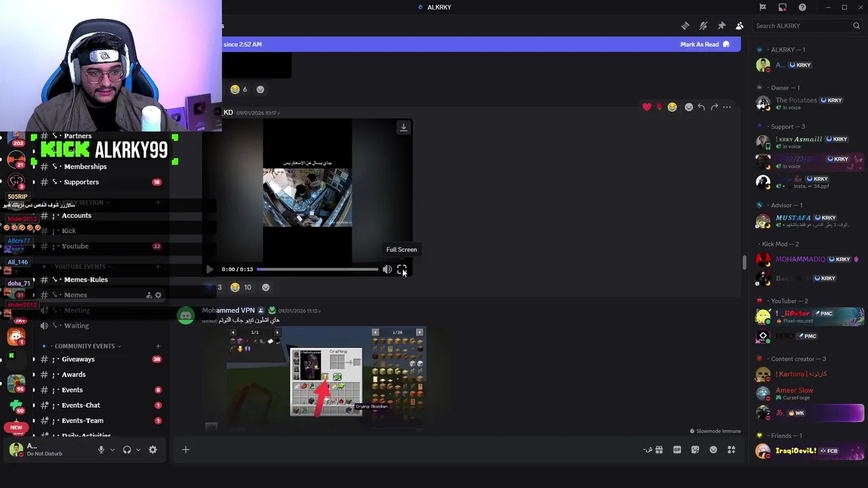Screen dimensions: 868x488
Task: Open the Memes-Rules channel
Action: pos(85,279)
